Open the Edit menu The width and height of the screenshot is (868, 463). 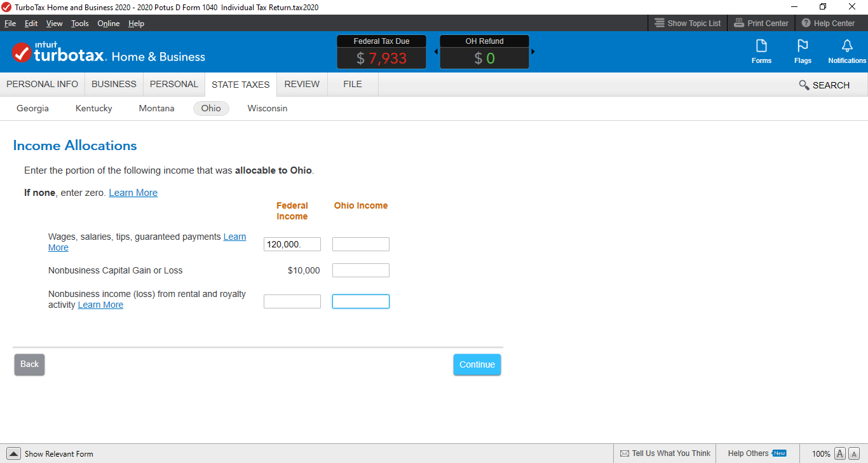[x=31, y=24]
